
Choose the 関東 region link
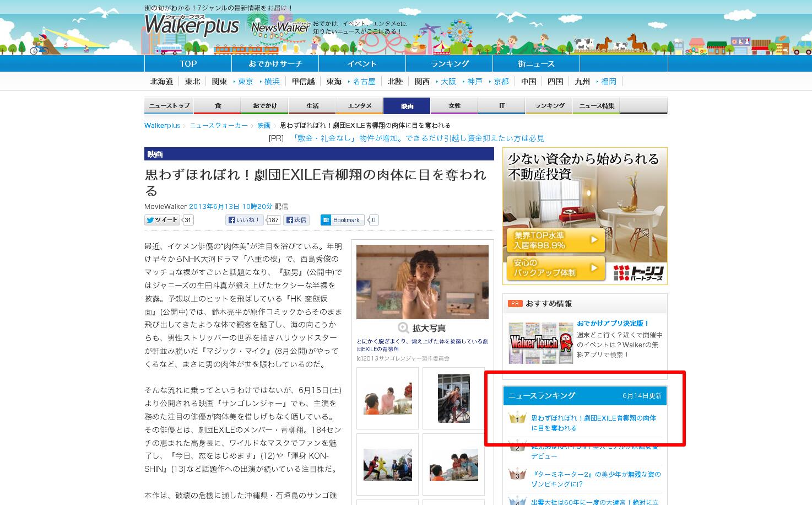point(219,81)
